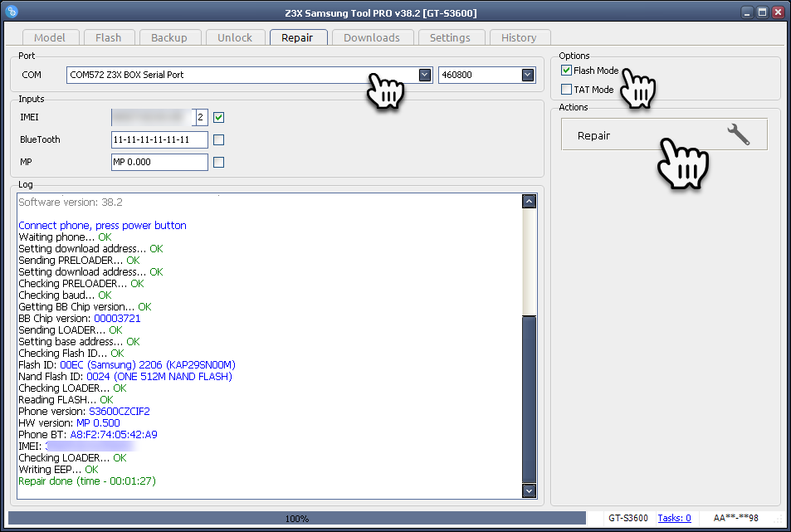Image resolution: width=791 pixels, height=532 pixels.
Task: Click 'Software version: 38.2' log line
Action: coord(71,203)
